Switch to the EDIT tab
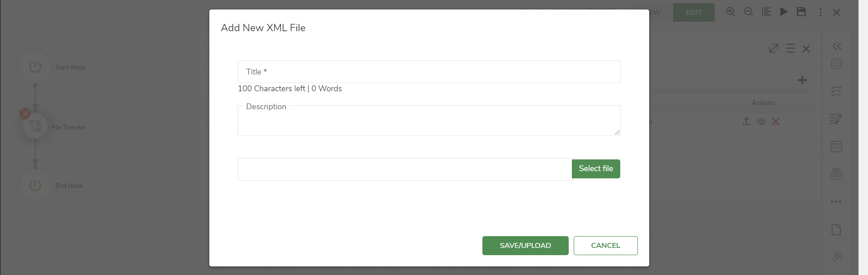 (693, 12)
